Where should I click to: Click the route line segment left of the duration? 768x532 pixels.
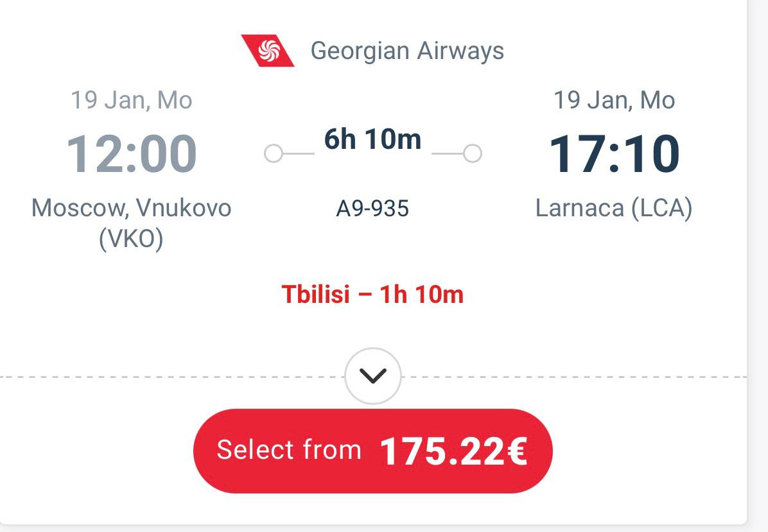click(298, 154)
